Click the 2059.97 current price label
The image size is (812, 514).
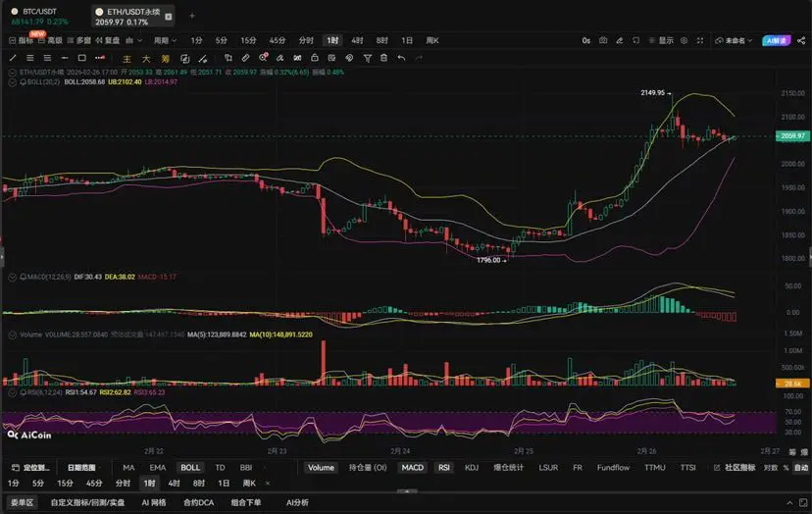click(x=792, y=136)
